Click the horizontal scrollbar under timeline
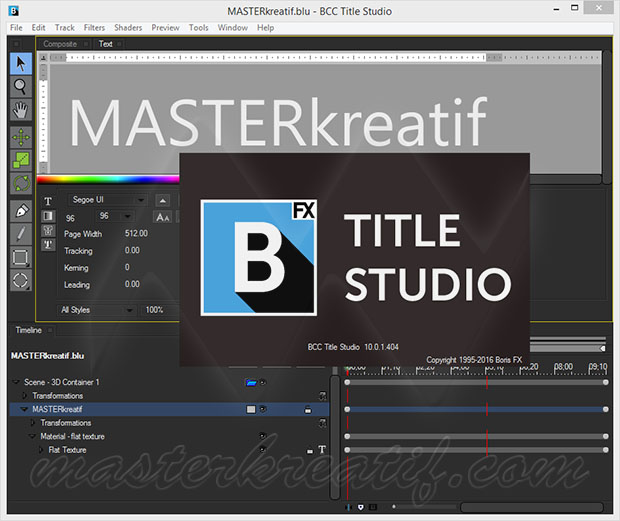Viewport: 620px width, 521px height. click(x=532, y=507)
